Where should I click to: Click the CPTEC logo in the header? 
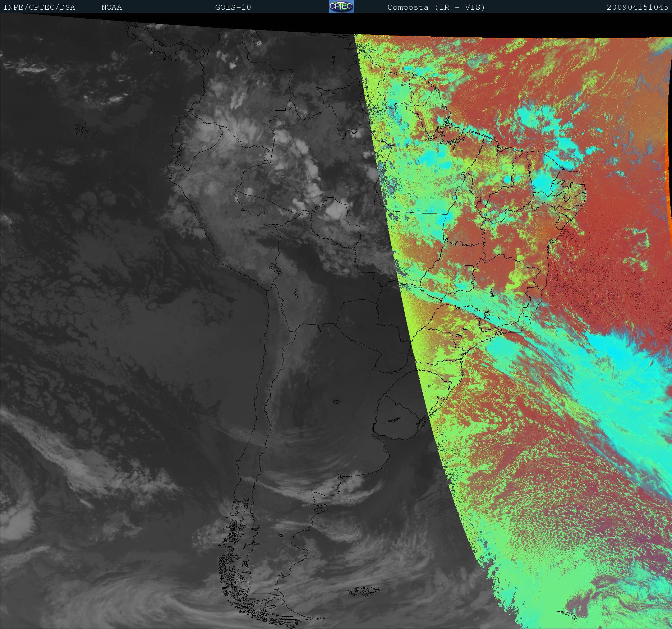(x=341, y=6)
